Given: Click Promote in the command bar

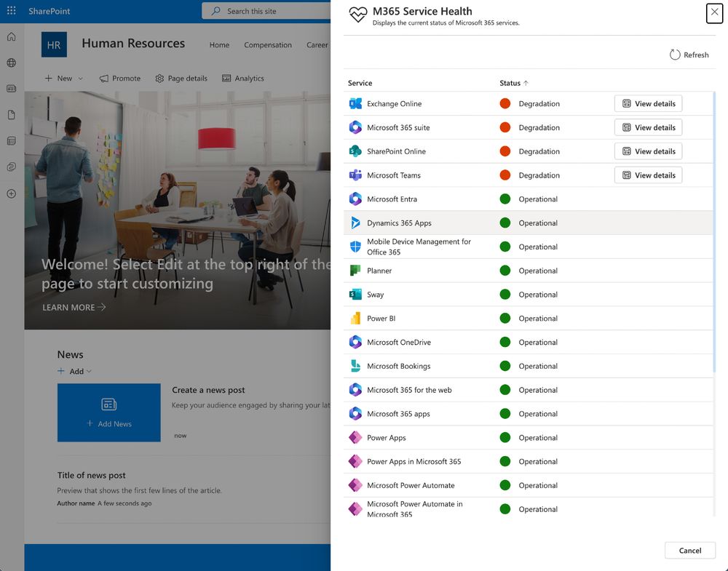Looking at the screenshot, I should point(120,79).
